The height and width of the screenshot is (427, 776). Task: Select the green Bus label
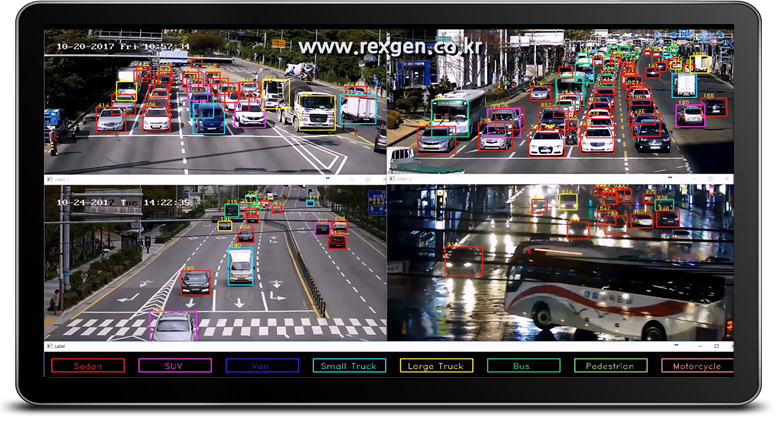pos(523,366)
